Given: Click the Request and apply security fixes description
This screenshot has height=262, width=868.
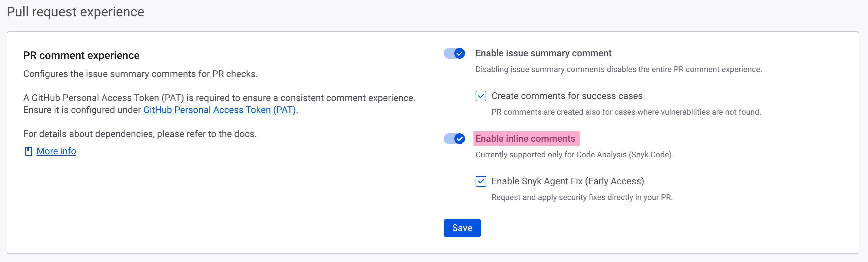Looking at the screenshot, I should point(582,198).
